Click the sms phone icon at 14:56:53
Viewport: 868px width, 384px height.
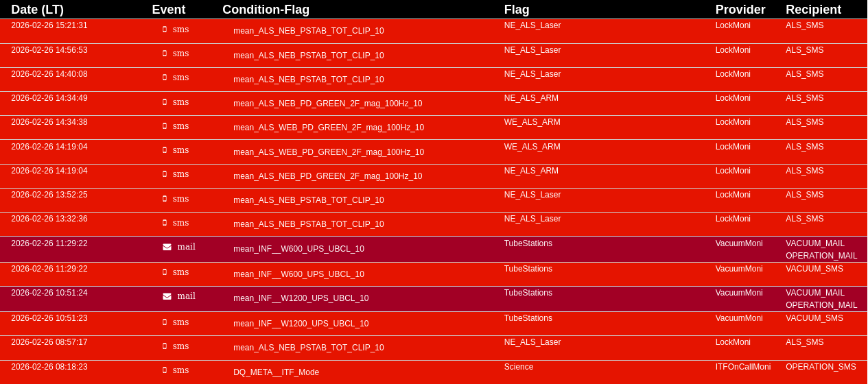coord(165,53)
